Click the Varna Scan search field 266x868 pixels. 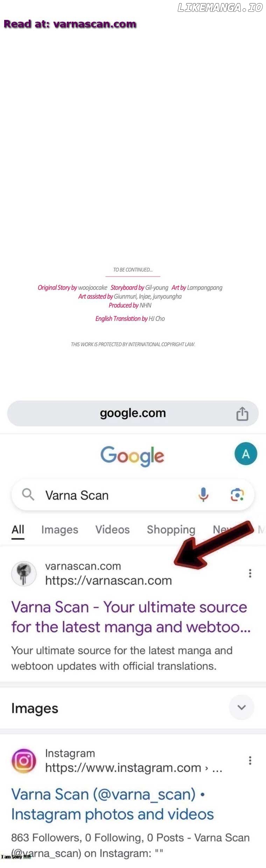point(133,495)
